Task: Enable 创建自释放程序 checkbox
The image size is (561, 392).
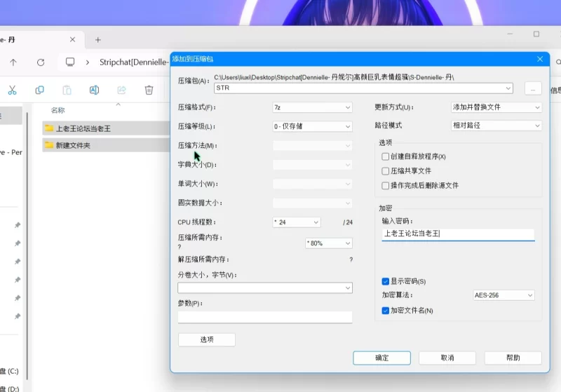Action: click(386, 156)
